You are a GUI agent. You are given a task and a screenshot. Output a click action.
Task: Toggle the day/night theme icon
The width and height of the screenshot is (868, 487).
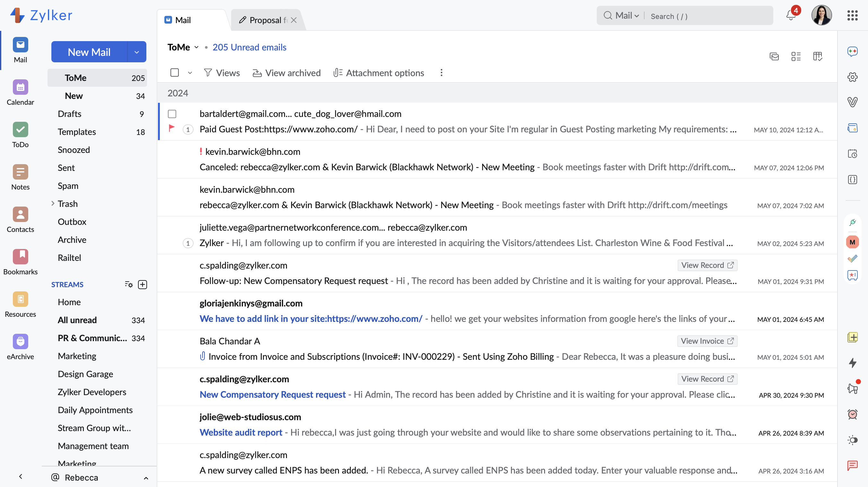pyautogui.click(x=852, y=440)
